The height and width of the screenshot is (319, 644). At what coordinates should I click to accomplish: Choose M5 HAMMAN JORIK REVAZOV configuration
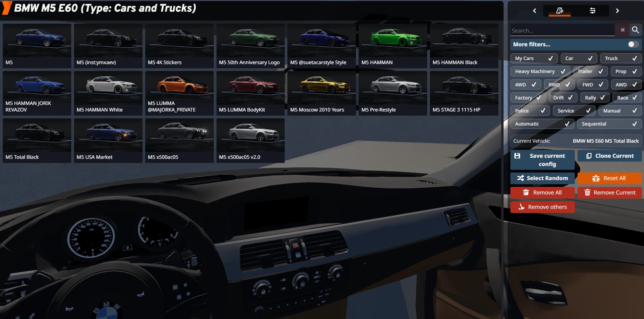(x=37, y=93)
